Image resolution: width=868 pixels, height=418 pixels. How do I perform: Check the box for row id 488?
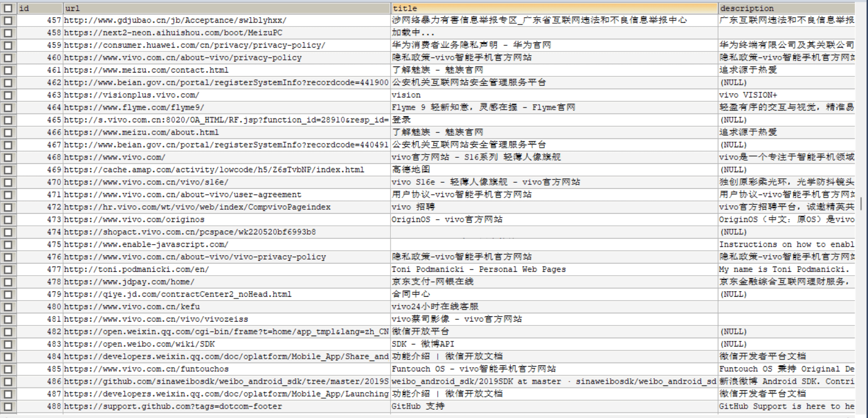tap(8, 406)
